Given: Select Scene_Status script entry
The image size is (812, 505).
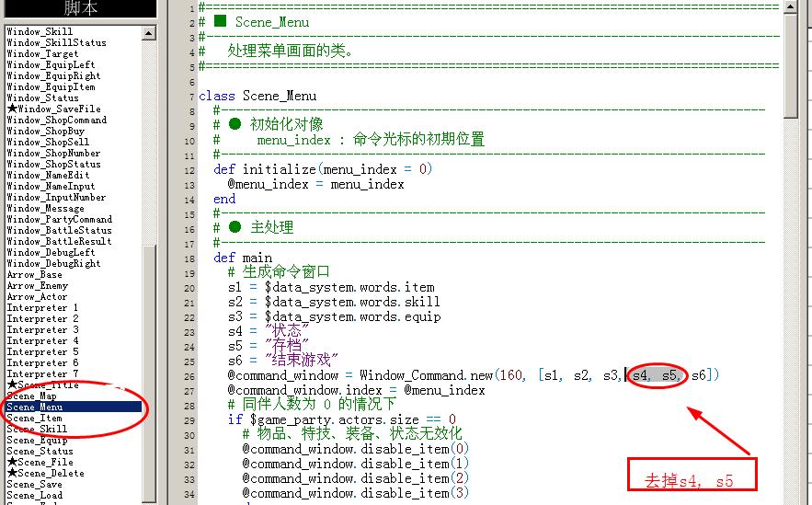Looking at the screenshot, I should [40, 452].
